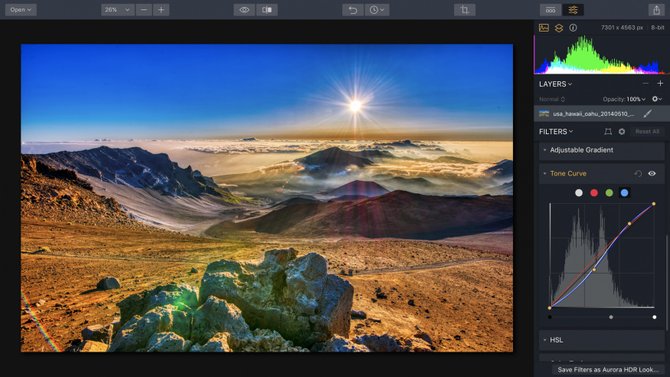Click the brush icon on the layer
The height and width of the screenshot is (377, 670).
coord(648,114)
